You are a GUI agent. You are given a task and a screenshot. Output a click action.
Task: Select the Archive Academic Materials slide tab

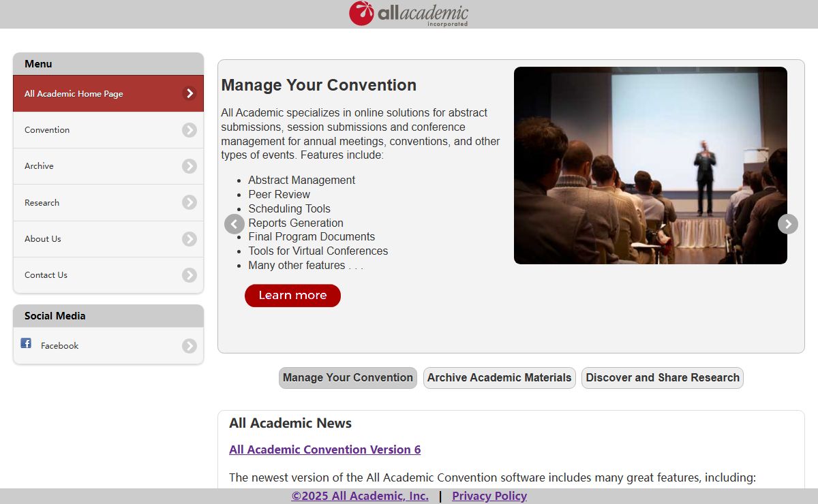point(500,378)
